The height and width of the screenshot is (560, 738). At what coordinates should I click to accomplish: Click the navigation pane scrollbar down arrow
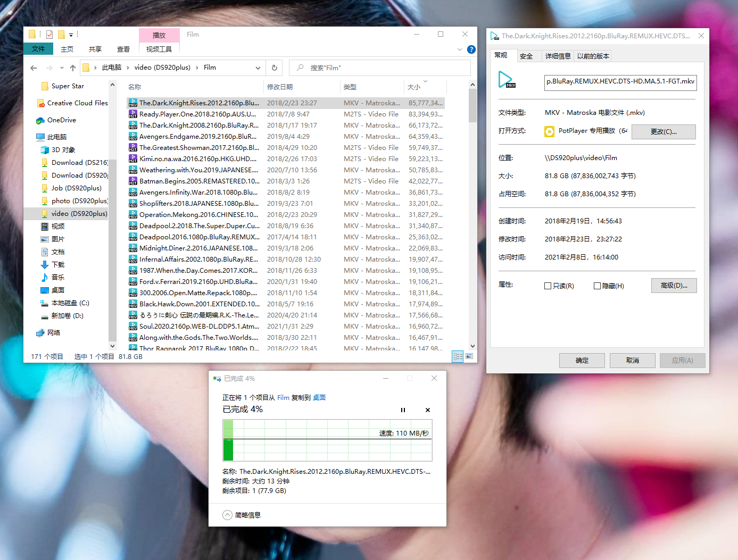(x=112, y=346)
